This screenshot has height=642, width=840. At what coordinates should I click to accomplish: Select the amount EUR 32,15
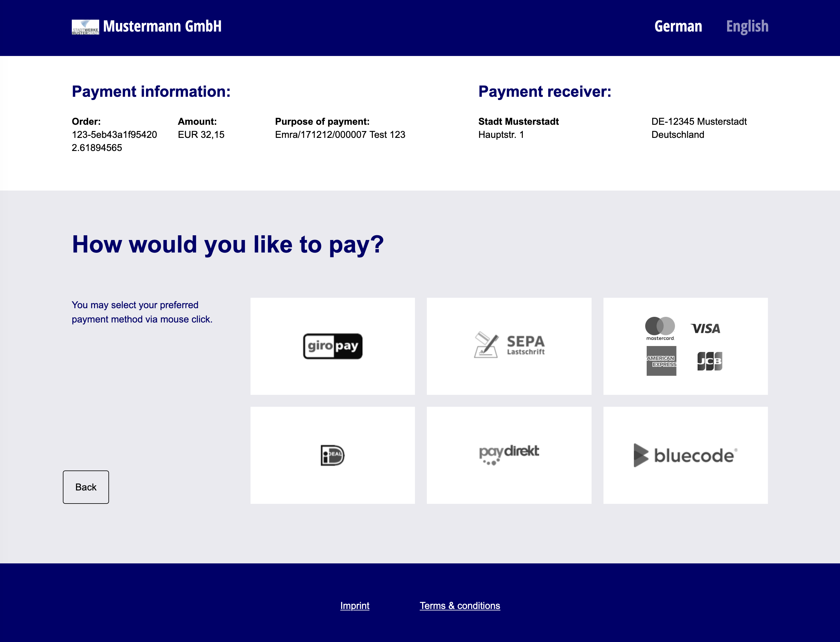(x=202, y=135)
